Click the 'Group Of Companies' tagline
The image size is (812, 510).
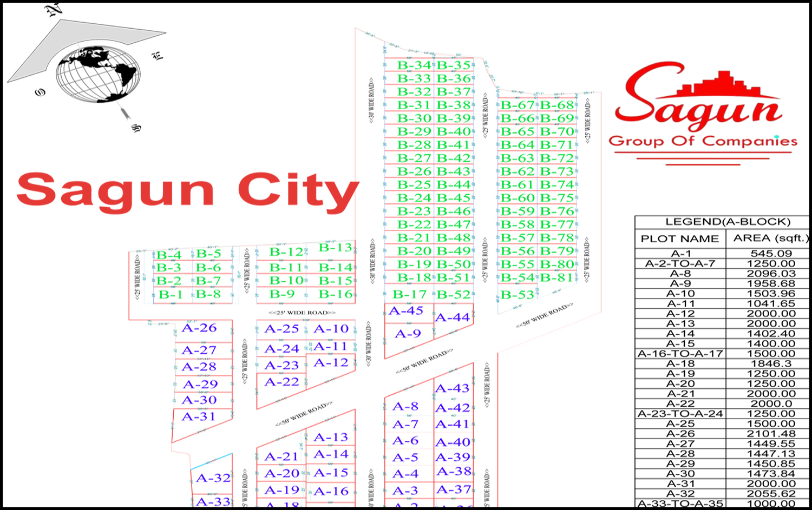[703, 141]
